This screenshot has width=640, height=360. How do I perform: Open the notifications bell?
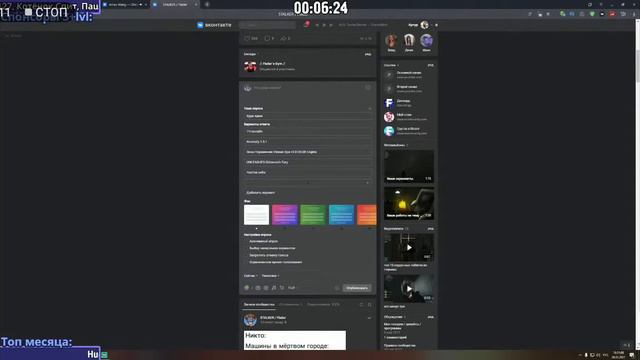tap(306, 25)
